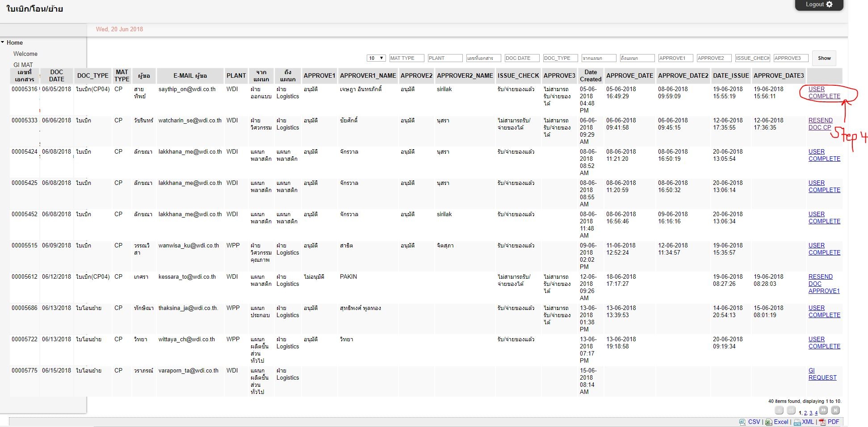The image size is (868, 427).
Task: Click the APPROVE2 filter field
Action: click(714, 58)
